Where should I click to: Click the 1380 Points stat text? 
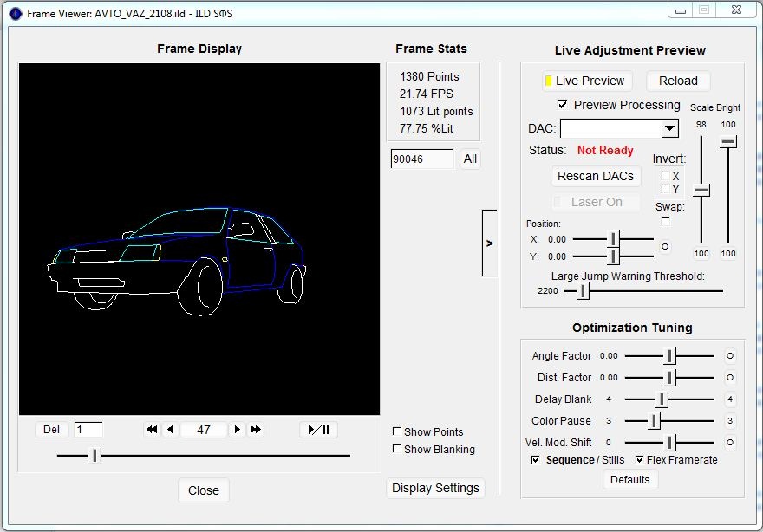point(429,76)
